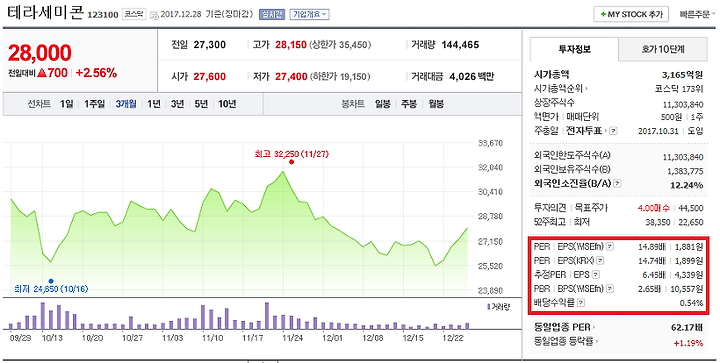This screenshot has width=720, height=363.
Task: Click the help icon for PBR BPS(WISEfn)
Action: (610, 289)
